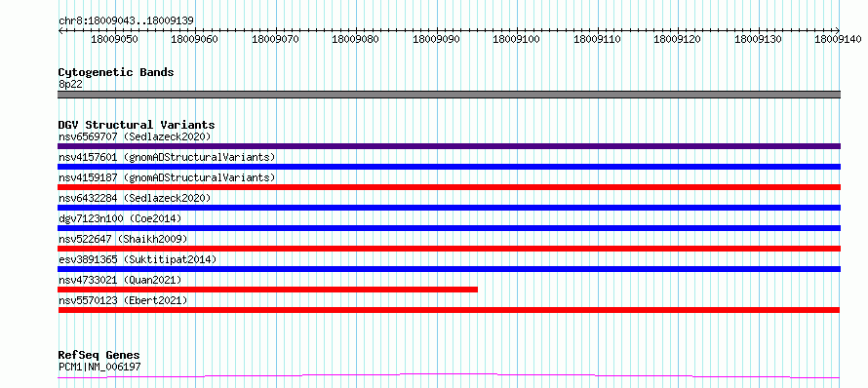The height and width of the screenshot is (388, 868).
Task: Open variant label esv3891365 (Suktitipat2014)
Action: [138, 259]
